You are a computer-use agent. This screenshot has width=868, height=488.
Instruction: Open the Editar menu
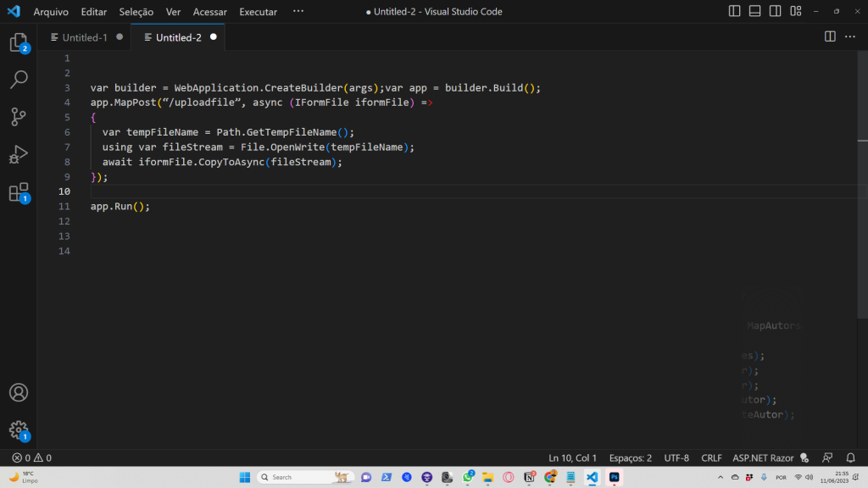click(94, 12)
